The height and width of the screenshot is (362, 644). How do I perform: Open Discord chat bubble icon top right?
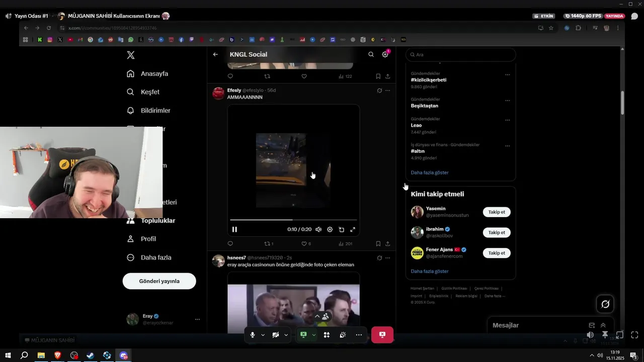coord(634,16)
